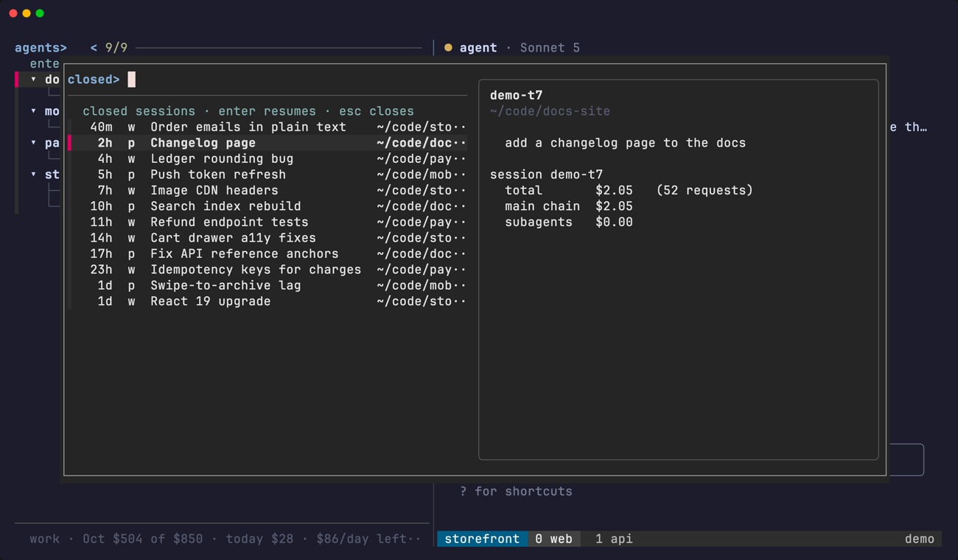Image resolution: width=958 pixels, height=560 pixels.
Task: Click the '~/code/docs-site' path in preview
Action: point(550,111)
